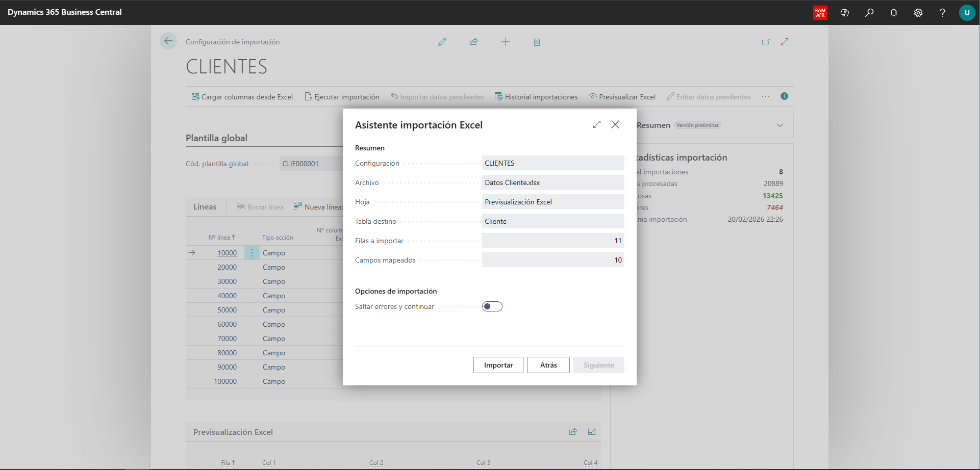The width and height of the screenshot is (980, 470).
Task: Expand the wizard dialog to full size
Action: 597,125
